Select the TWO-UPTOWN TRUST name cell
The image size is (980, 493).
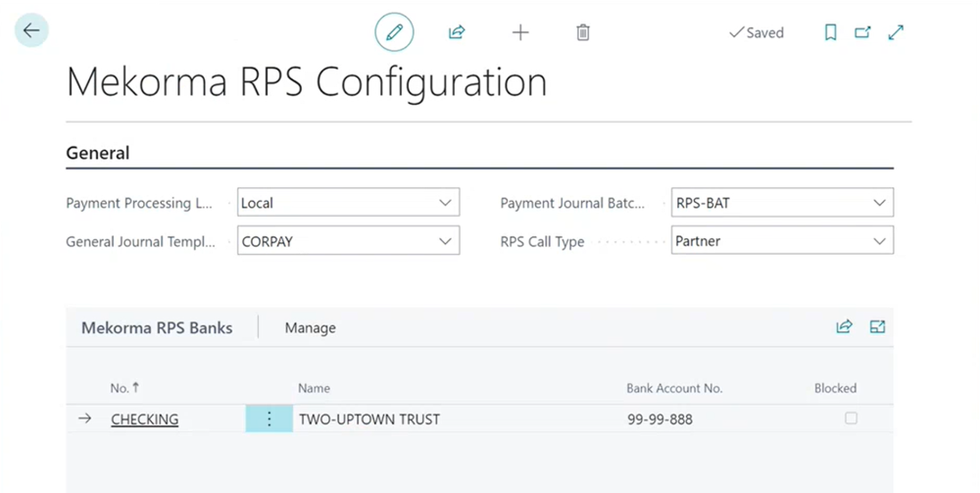pyautogui.click(x=369, y=419)
